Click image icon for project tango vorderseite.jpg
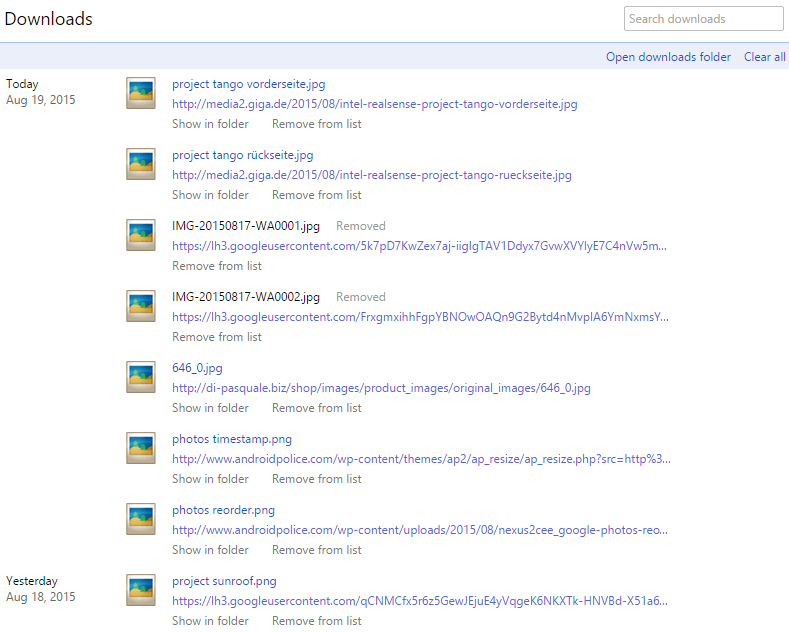 (x=141, y=93)
